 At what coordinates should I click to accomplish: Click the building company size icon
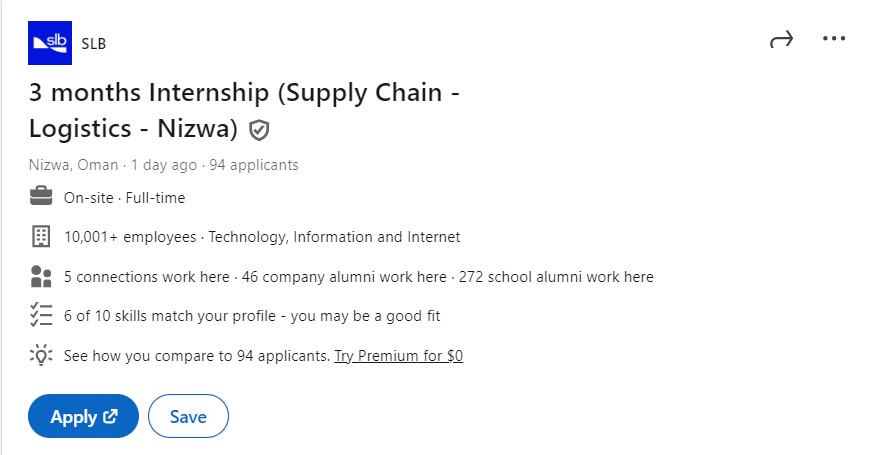(41, 236)
